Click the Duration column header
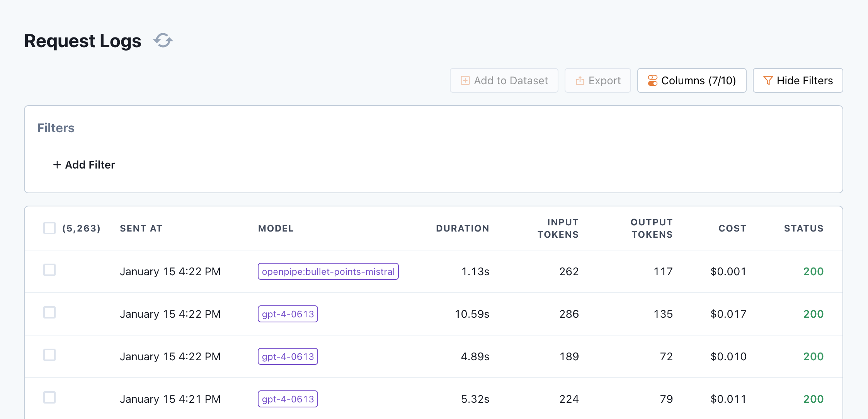 [462, 228]
